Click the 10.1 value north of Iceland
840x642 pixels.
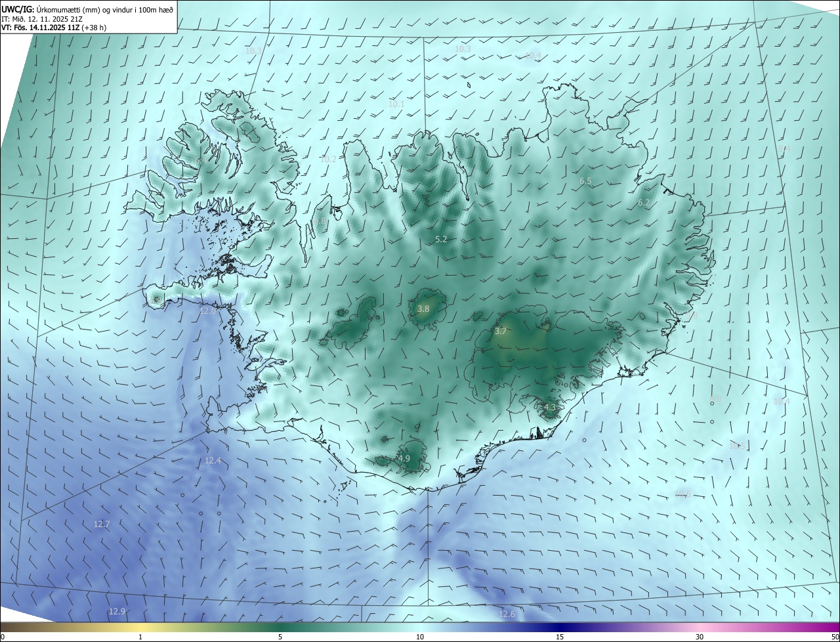coord(396,104)
